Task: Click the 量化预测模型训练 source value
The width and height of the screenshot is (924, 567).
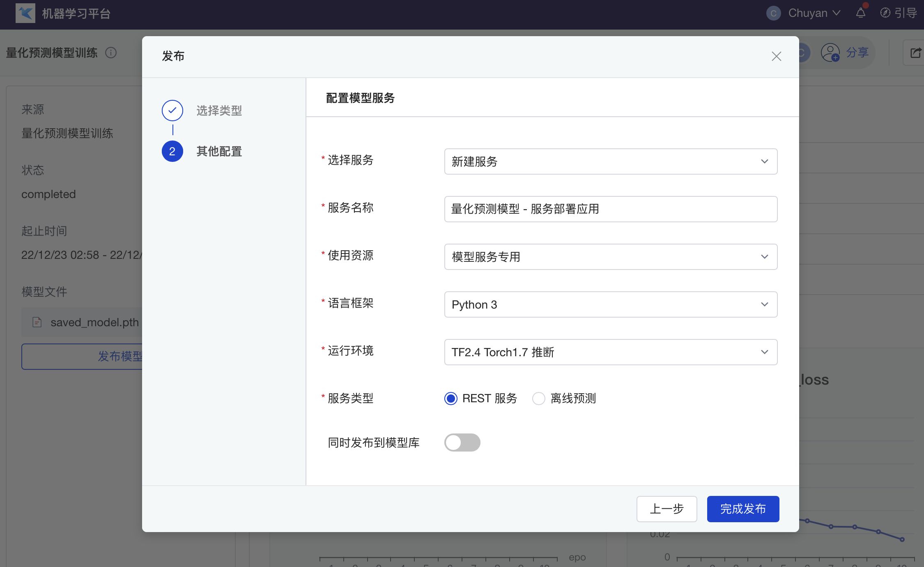Action: [x=67, y=133]
